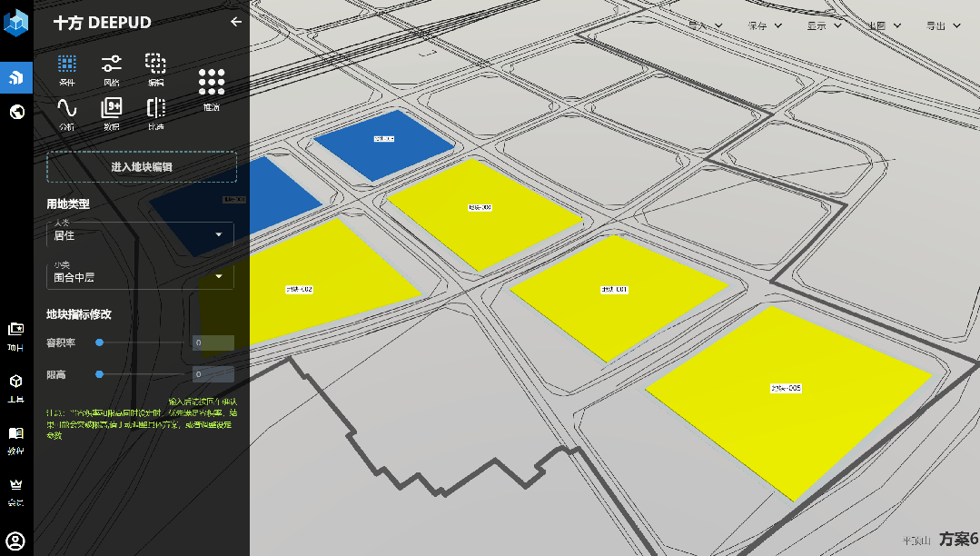Open the 数据 data 9+ tool
The height and width of the screenshot is (556, 980).
(111, 114)
